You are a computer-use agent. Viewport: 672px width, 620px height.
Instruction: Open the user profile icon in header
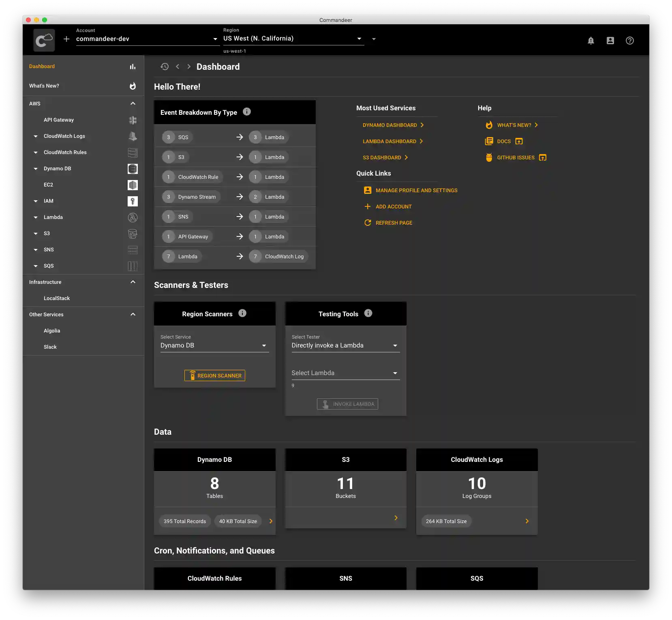pos(610,41)
